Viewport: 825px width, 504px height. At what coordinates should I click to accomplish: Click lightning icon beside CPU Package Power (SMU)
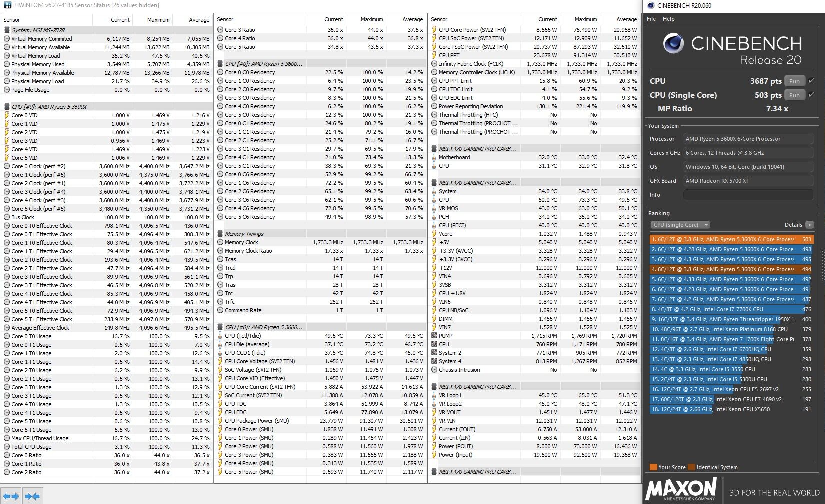[220, 421]
